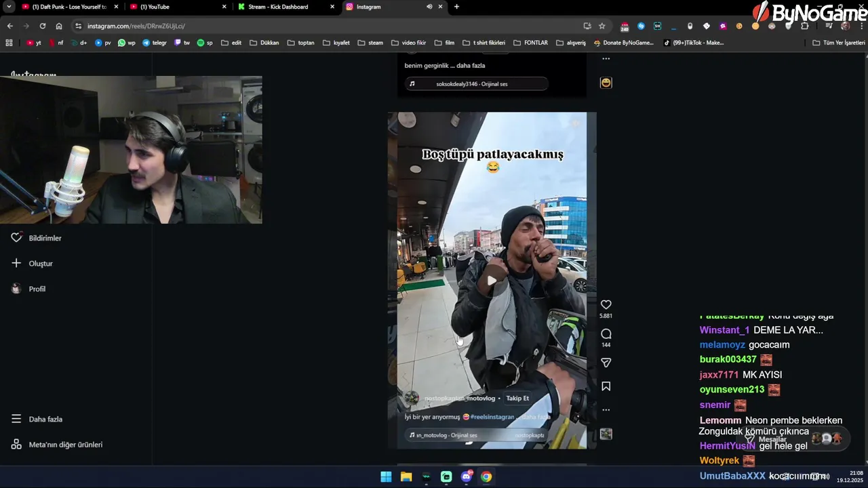Viewport: 868px width, 488px height.
Task: Open the 'kıyafet' bookmarks folder
Action: 336,43
